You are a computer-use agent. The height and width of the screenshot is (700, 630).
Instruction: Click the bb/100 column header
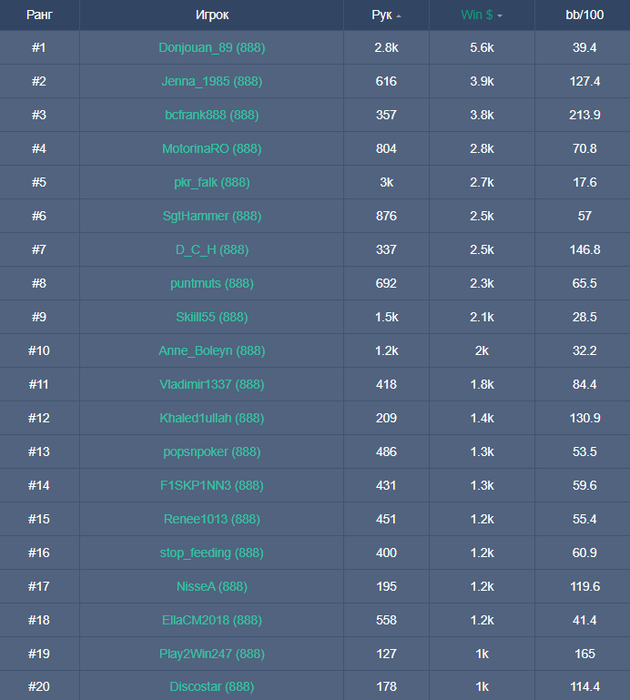click(584, 15)
